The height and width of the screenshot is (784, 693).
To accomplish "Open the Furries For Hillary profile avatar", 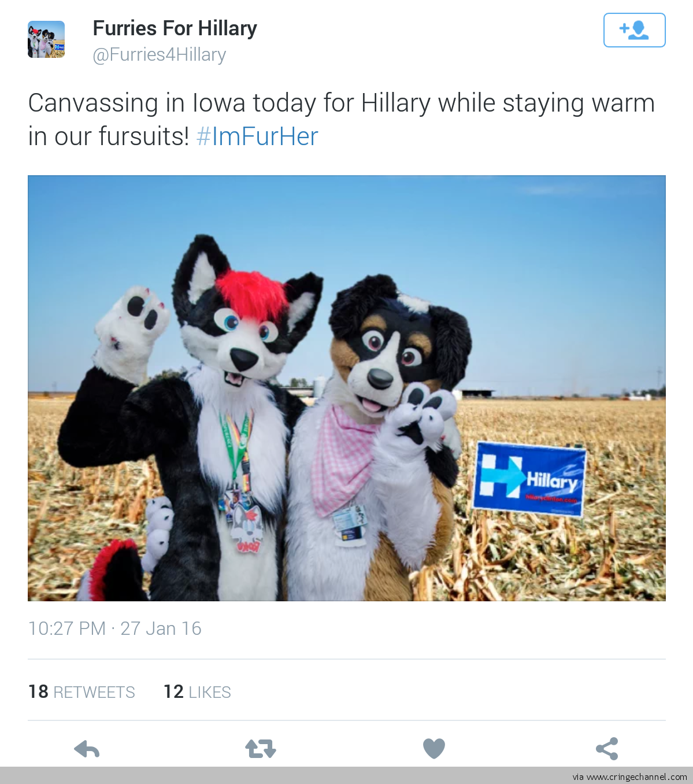I will pyautogui.click(x=46, y=39).
